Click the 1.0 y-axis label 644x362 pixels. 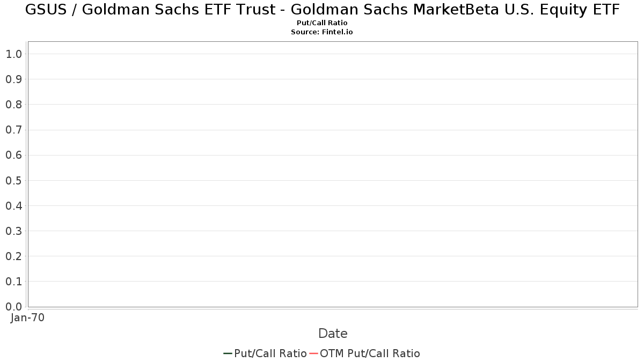pyautogui.click(x=13, y=54)
